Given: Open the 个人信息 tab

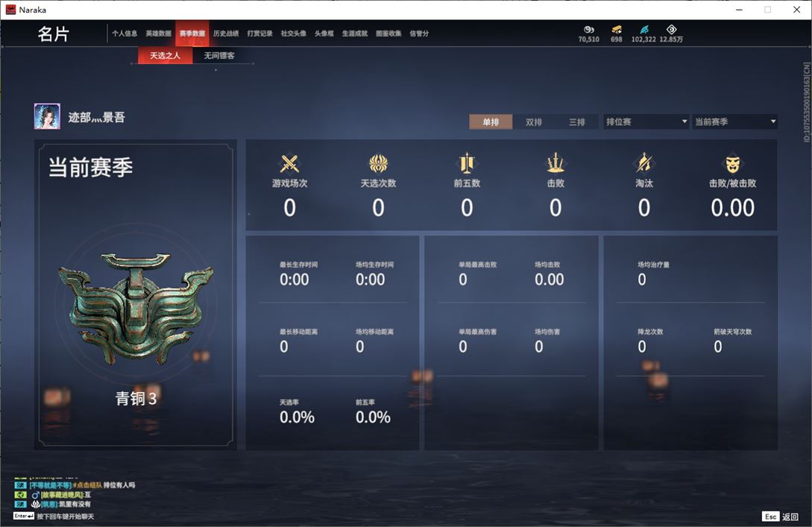Looking at the screenshot, I should [125, 34].
